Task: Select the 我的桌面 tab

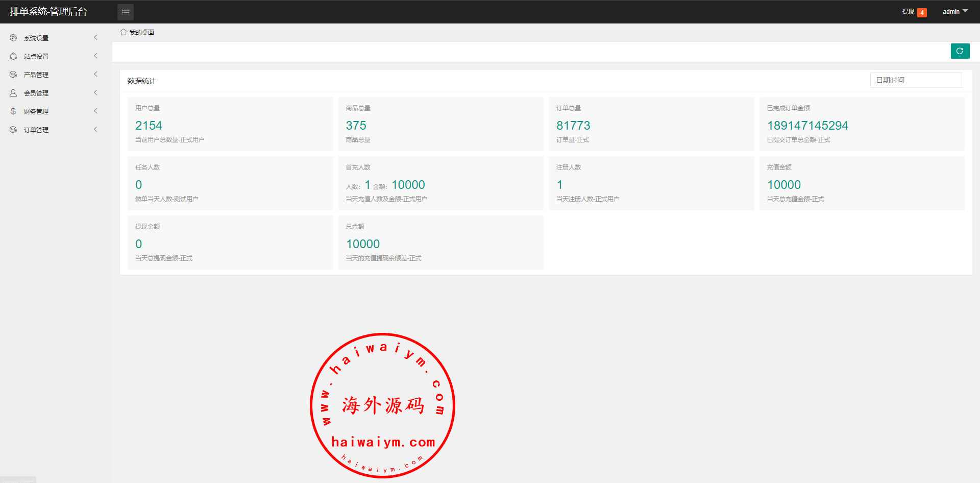Action: pos(141,32)
